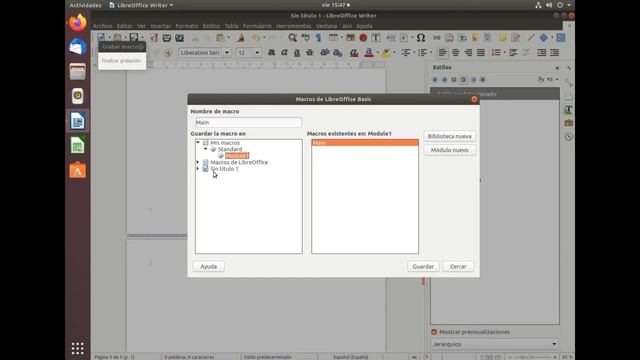Expand the Sin título 1 node
Screen dimensions: 640x360
[x=198, y=169]
